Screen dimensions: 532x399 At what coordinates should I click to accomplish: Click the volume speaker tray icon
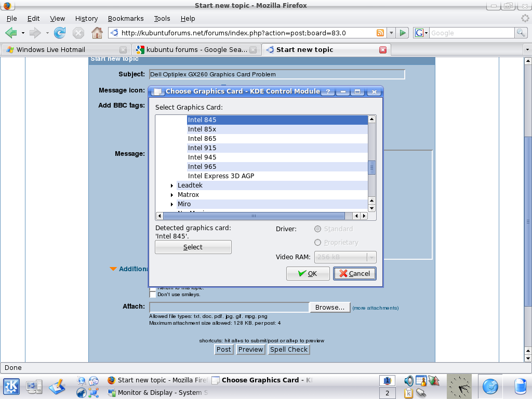tap(409, 381)
